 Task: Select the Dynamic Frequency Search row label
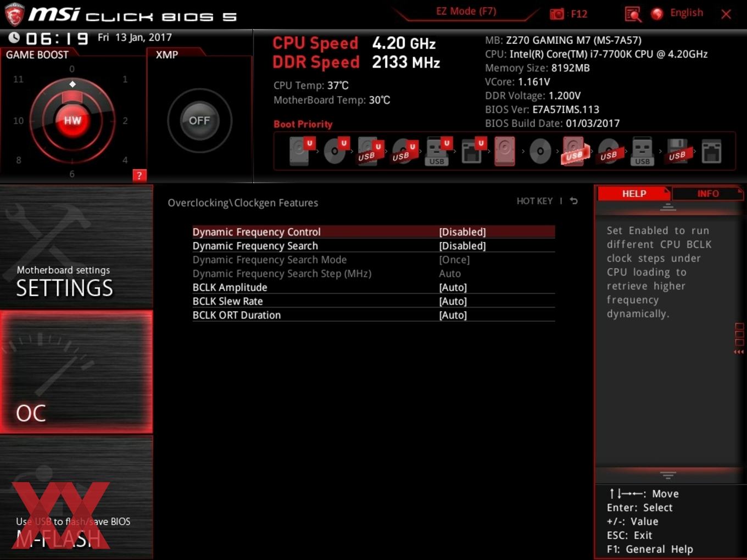[255, 245]
